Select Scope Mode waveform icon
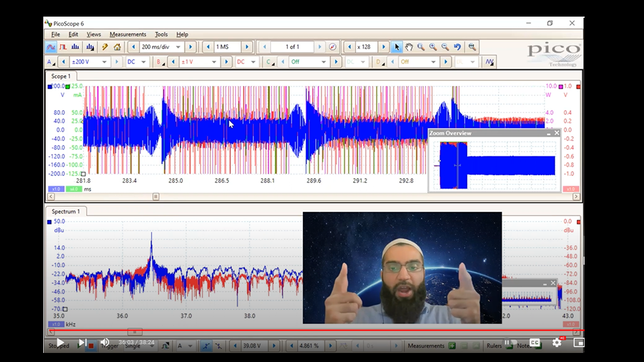644x362 pixels. [x=51, y=47]
